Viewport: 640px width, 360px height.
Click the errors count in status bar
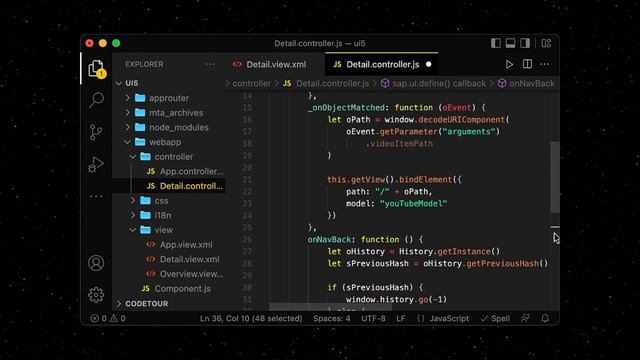pyautogui.click(x=99, y=318)
